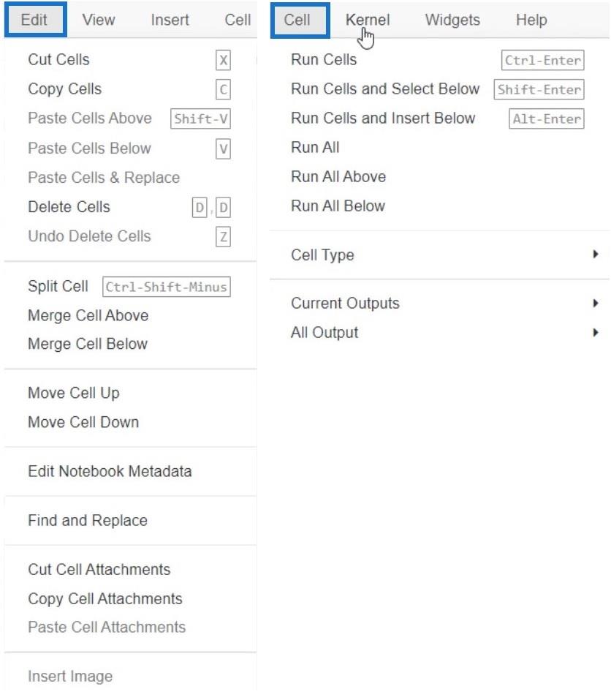Open the Kernel menu

click(x=367, y=20)
